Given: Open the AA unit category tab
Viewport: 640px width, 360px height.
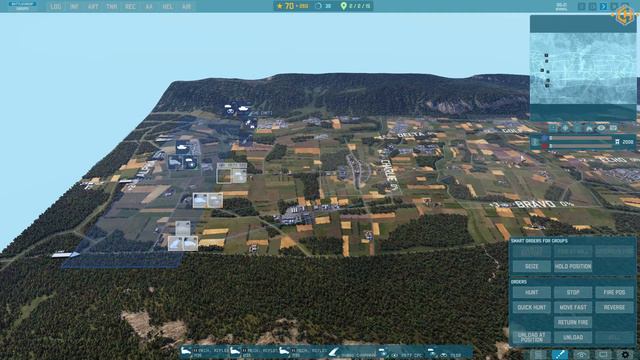Looking at the screenshot, I should [x=149, y=7].
